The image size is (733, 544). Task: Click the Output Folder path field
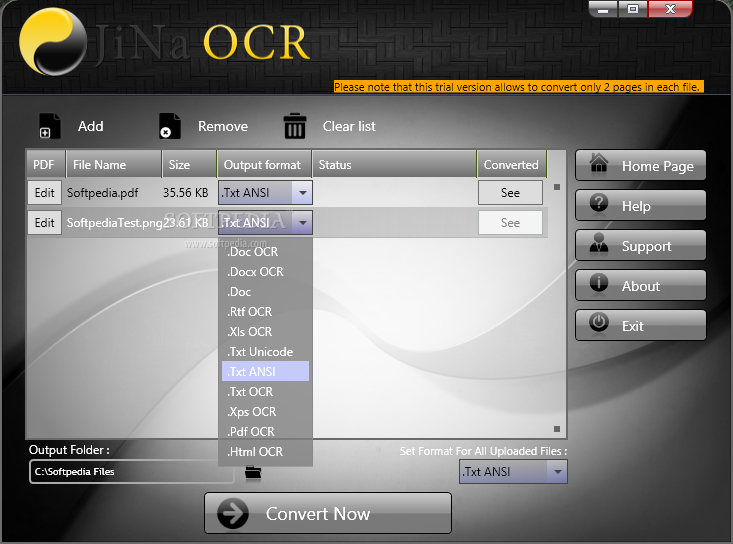131,472
